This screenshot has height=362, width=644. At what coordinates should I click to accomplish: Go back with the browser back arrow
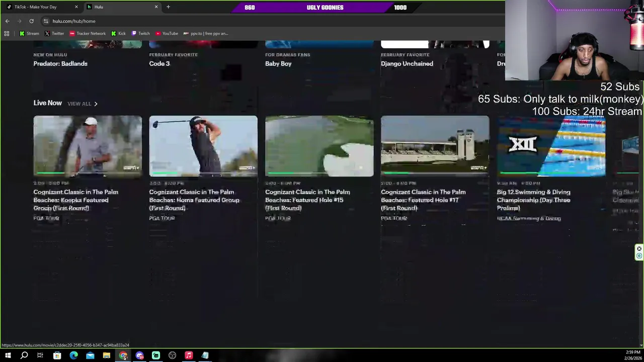pyautogui.click(x=7, y=21)
